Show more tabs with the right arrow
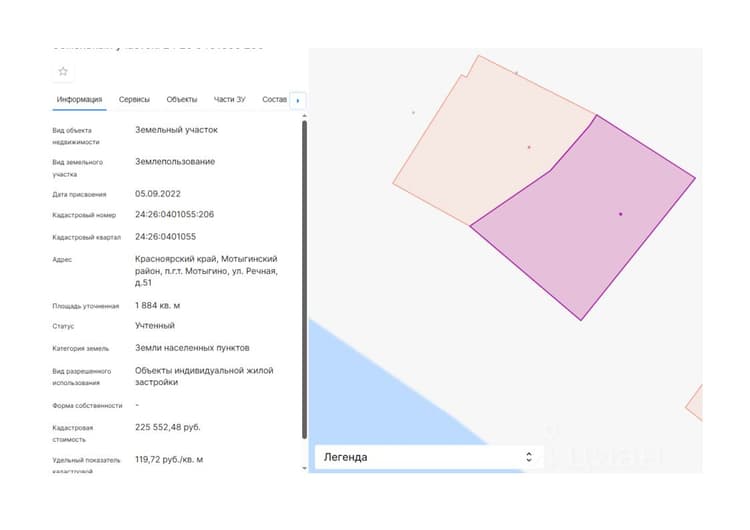 pos(298,100)
